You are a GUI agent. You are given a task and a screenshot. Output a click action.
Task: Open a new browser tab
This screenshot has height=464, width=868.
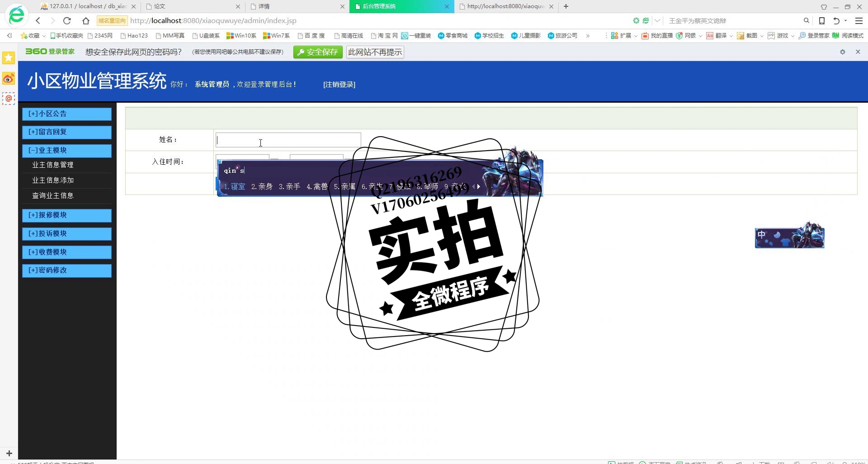(566, 6)
